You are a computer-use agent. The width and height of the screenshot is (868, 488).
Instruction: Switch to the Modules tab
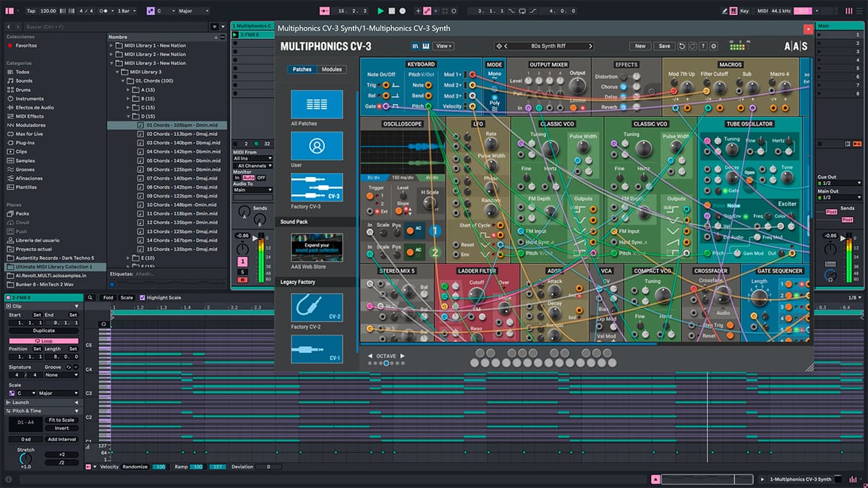click(x=331, y=69)
